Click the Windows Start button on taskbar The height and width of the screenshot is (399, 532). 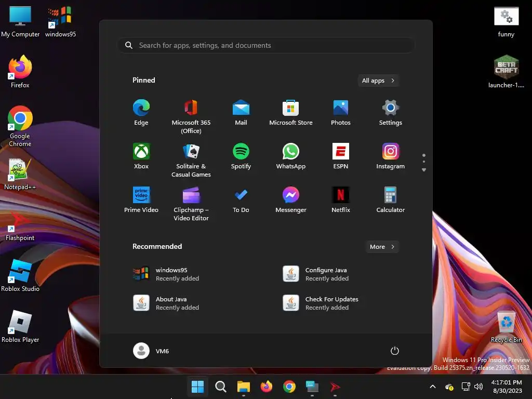[197, 387]
